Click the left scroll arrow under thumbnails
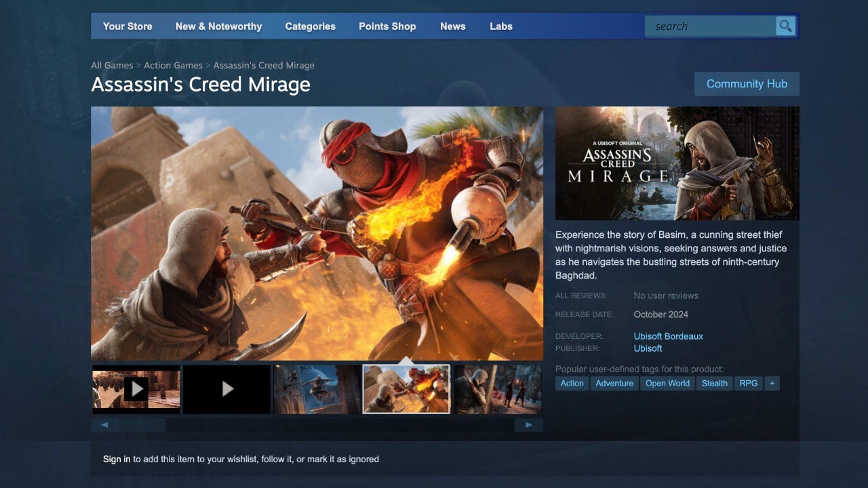The width and height of the screenshot is (868, 488). (x=105, y=425)
